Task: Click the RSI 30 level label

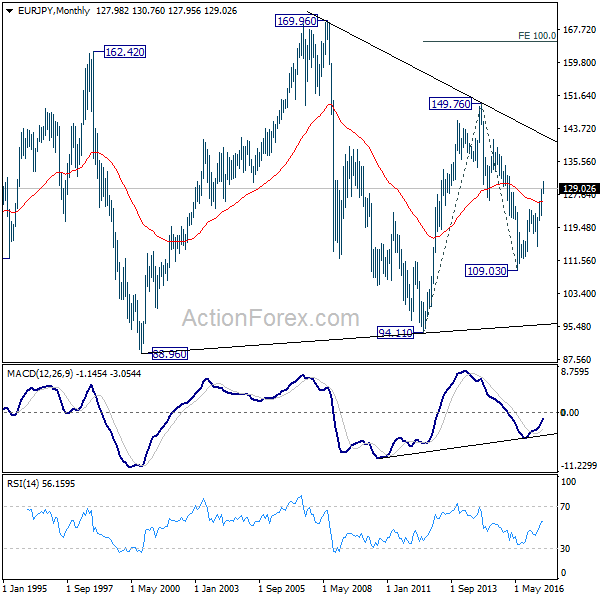Action: [x=566, y=549]
